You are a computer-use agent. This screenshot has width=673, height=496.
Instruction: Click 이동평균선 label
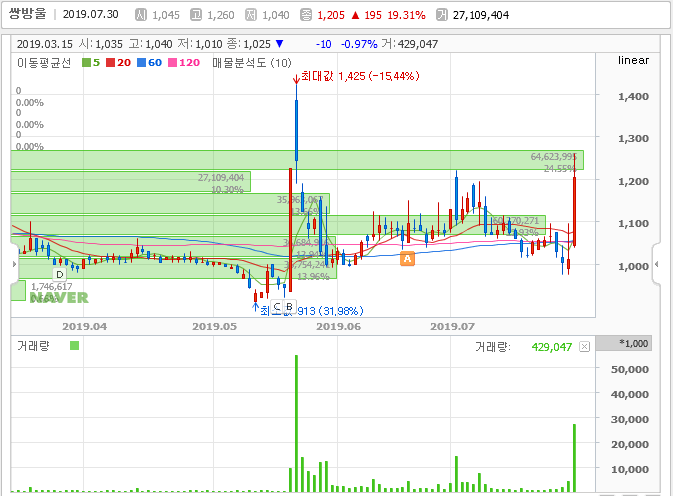pos(44,63)
